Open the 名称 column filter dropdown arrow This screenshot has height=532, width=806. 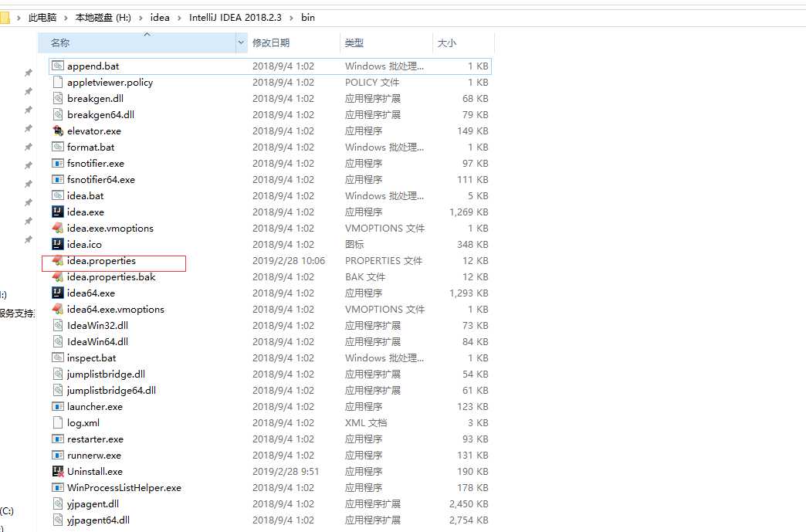pos(241,42)
